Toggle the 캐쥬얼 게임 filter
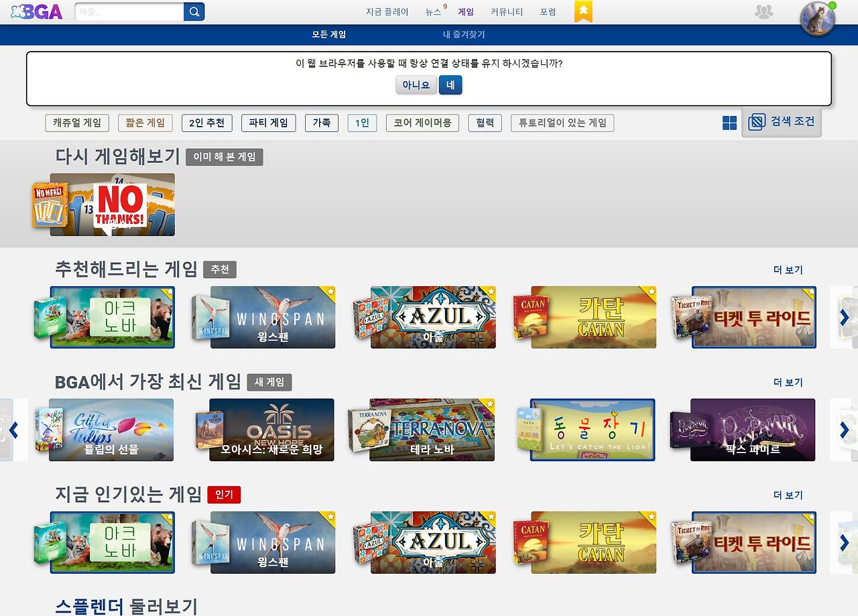Image resolution: width=858 pixels, height=616 pixels. [x=77, y=123]
